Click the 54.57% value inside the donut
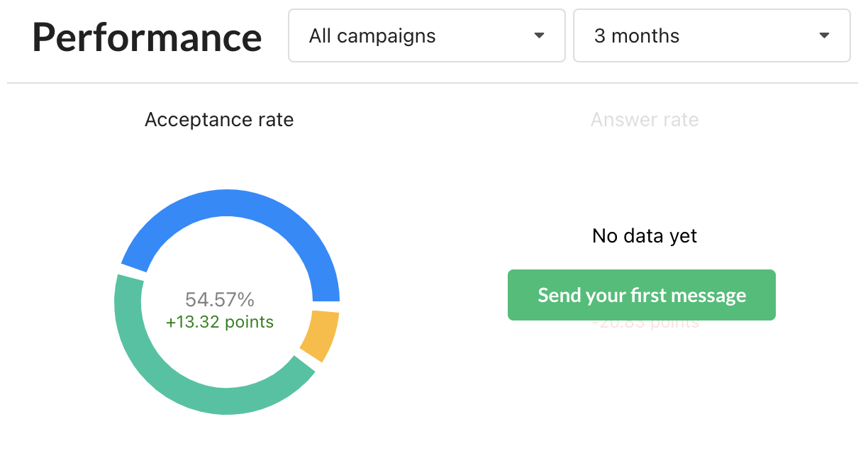868x468 pixels. click(220, 299)
